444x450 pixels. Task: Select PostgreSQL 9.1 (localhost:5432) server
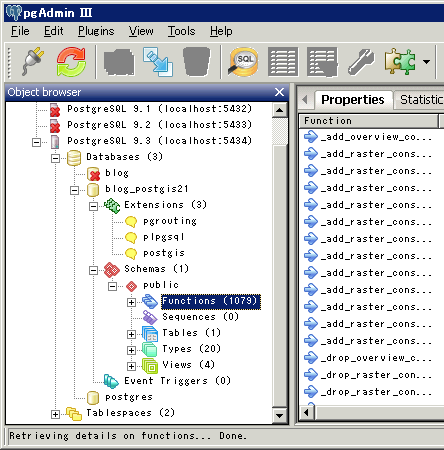[x=159, y=109]
